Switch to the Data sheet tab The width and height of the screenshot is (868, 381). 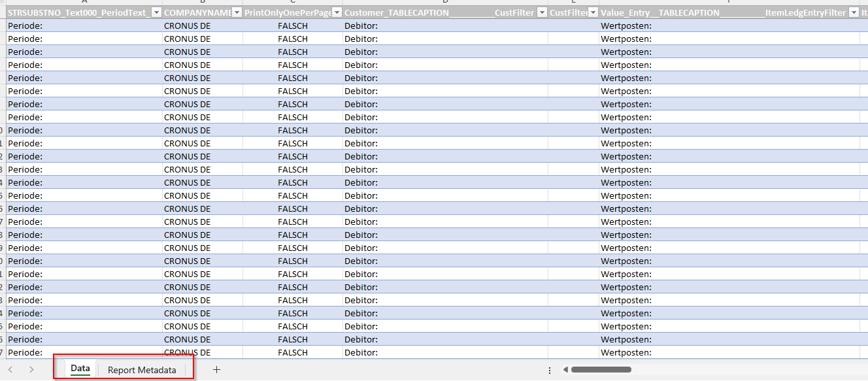tap(80, 369)
